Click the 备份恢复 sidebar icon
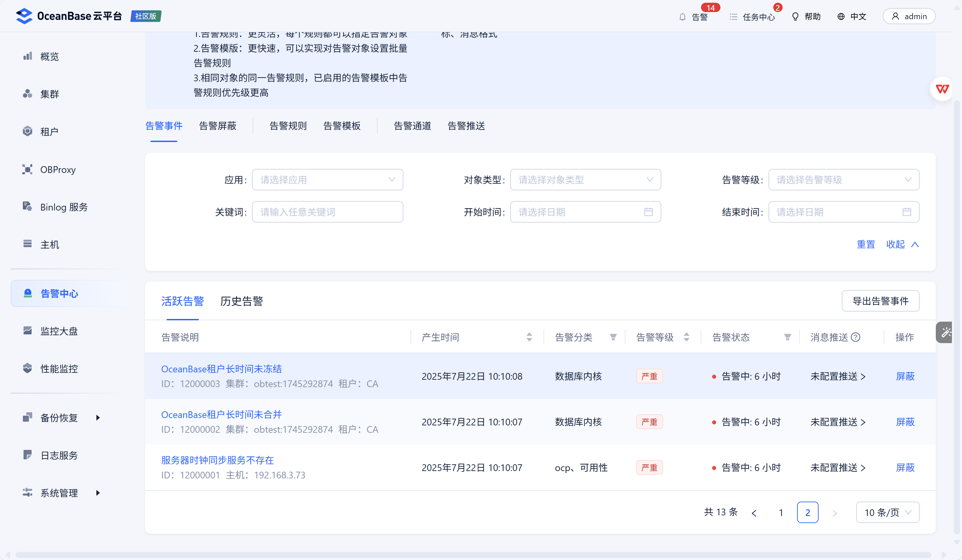The height and width of the screenshot is (560, 962). tap(28, 417)
